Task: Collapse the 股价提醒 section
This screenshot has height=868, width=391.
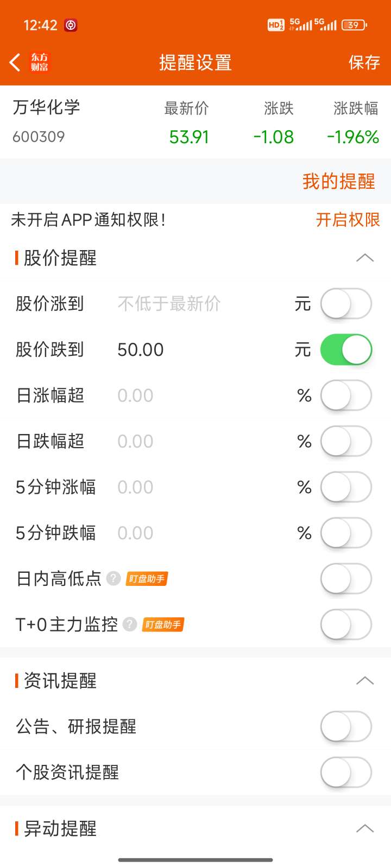Action: click(x=365, y=258)
